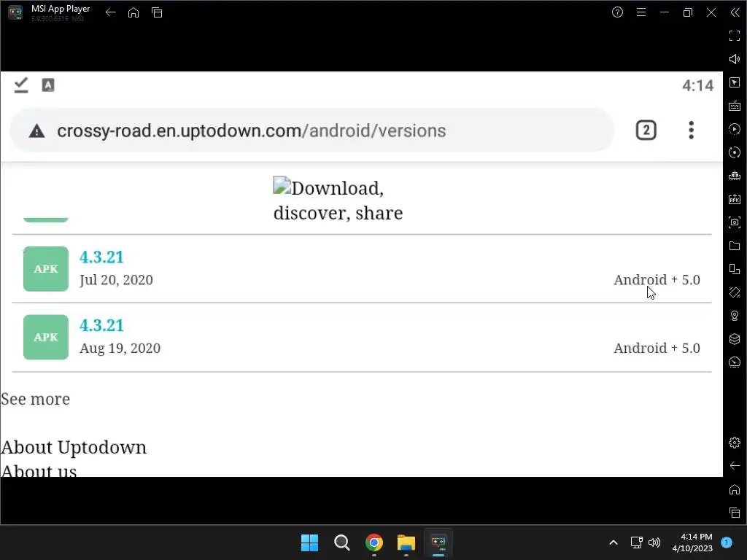This screenshot has height=560, width=747.
Task: Open the Windows Start menu
Action: coord(309,542)
